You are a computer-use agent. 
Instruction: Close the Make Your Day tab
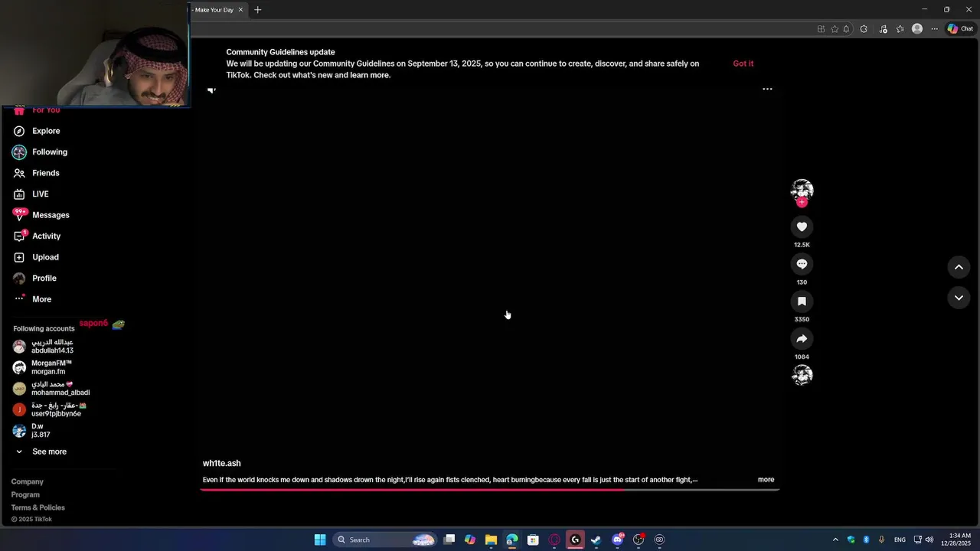[x=240, y=10]
